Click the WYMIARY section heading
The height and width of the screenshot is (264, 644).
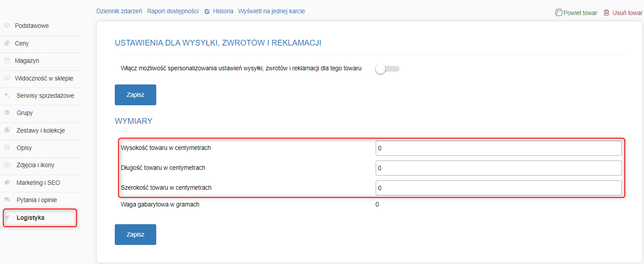(134, 121)
